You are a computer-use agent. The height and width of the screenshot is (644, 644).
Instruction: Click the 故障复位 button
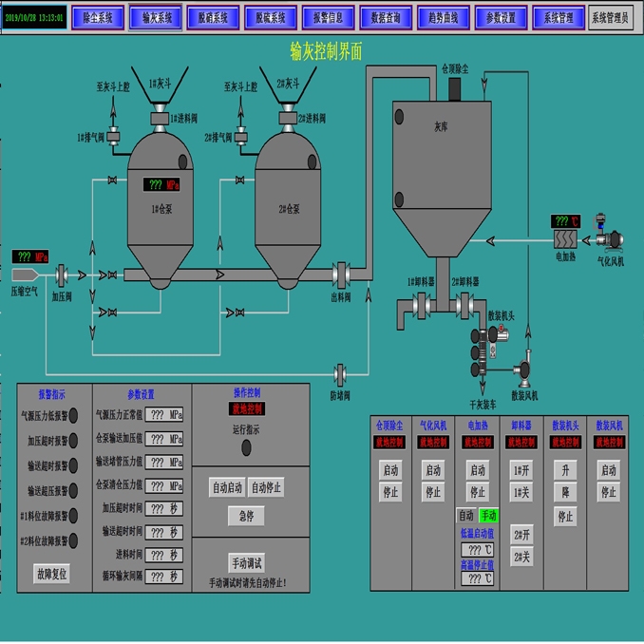(51, 574)
